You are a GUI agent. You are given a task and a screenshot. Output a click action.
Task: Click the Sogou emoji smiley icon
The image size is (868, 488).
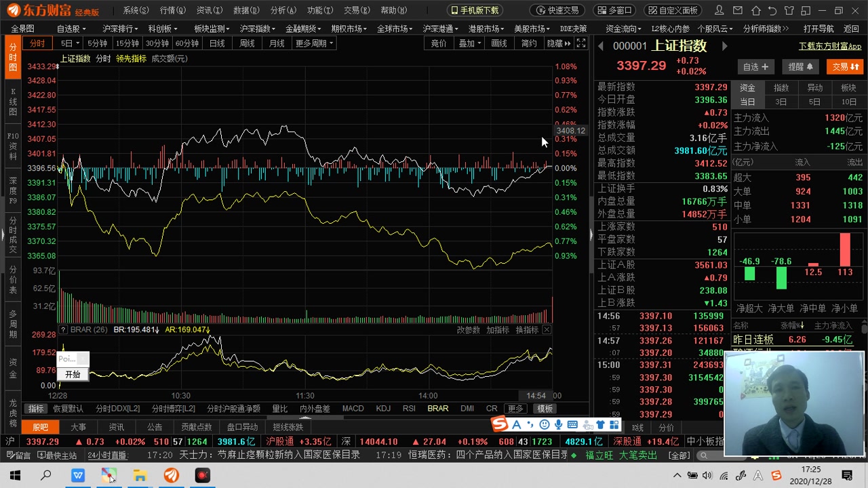click(x=544, y=424)
